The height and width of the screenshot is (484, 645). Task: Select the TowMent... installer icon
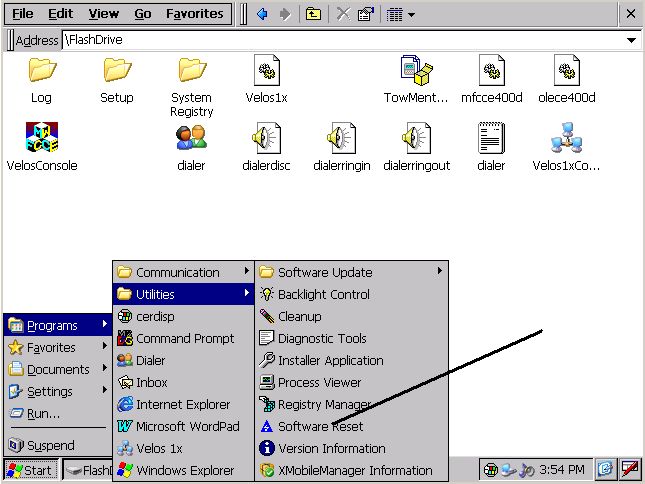416,80
